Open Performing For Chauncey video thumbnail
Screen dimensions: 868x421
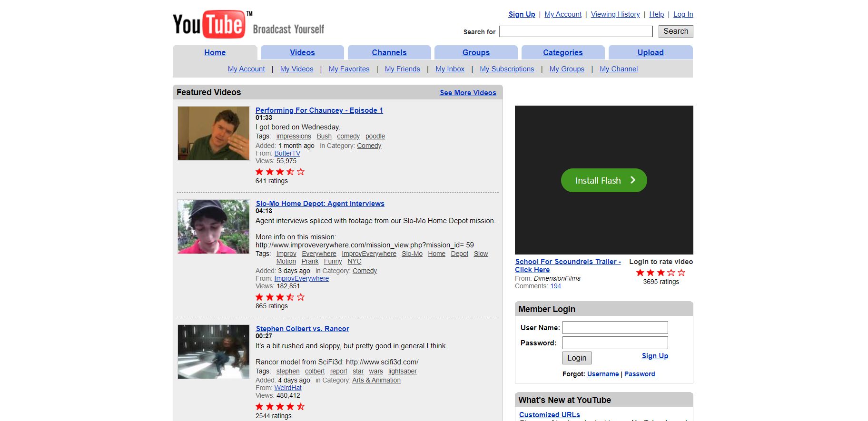(x=214, y=133)
